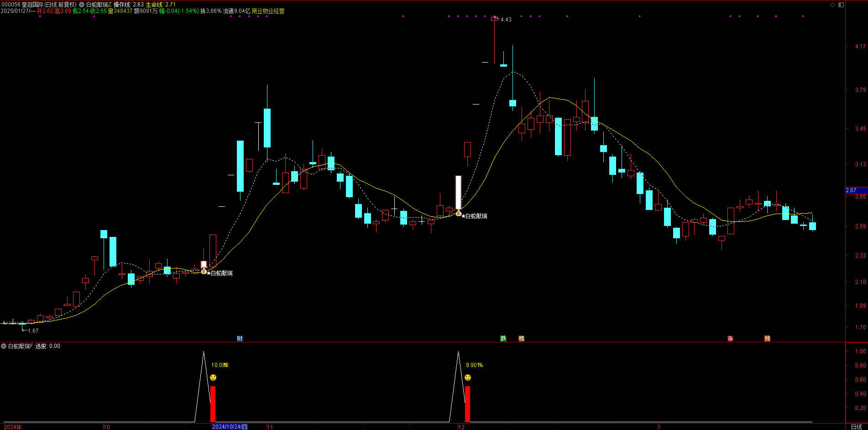Click the 2024年 label on the time axis

pos(13,427)
